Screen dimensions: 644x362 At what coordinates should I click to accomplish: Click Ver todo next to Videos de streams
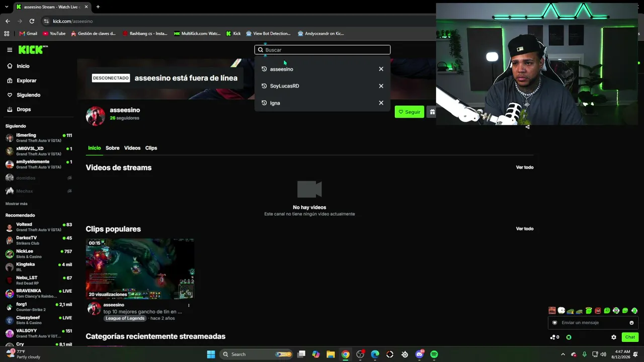tap(524, 167)
